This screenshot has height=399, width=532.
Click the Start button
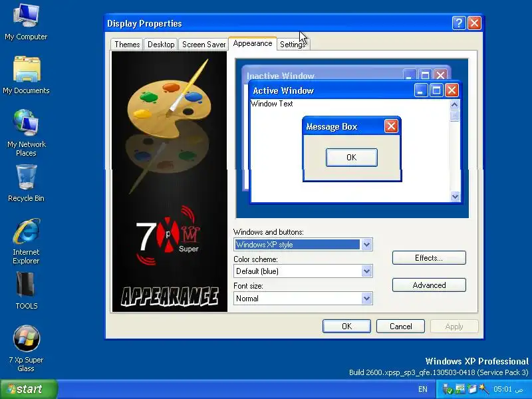[x=29, y=389]
